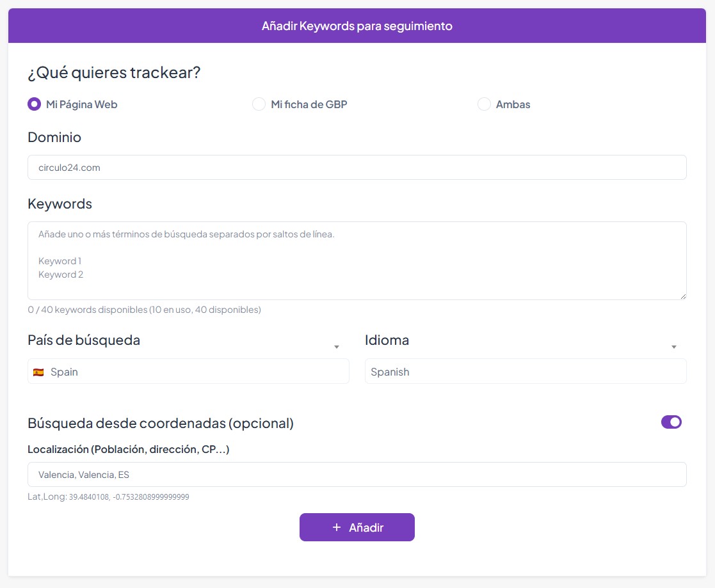Open the Spain country selection box
Screen dimensions: 715x588
click(x=188, y=372)
